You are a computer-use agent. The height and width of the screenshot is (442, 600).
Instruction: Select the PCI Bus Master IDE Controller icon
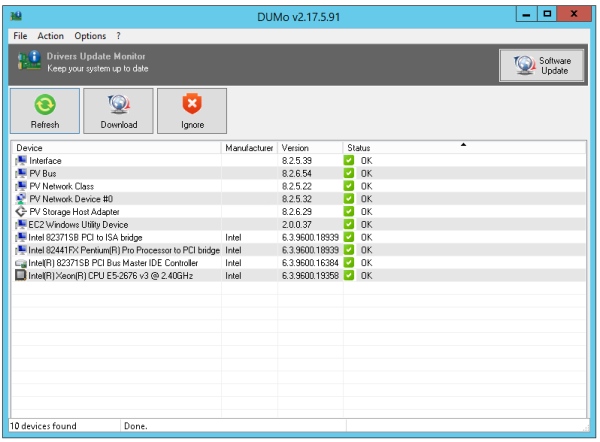(21, 263)
